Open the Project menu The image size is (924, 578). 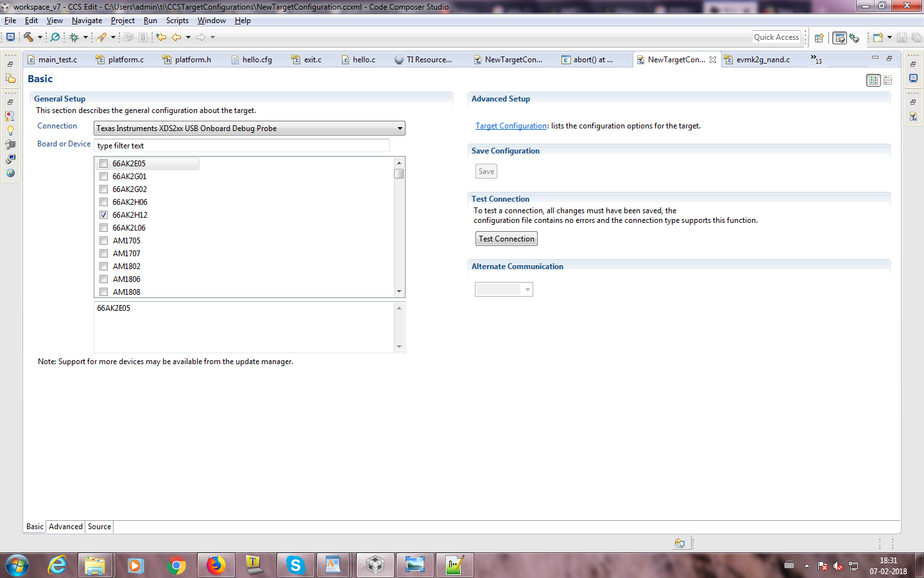(123, 21)
